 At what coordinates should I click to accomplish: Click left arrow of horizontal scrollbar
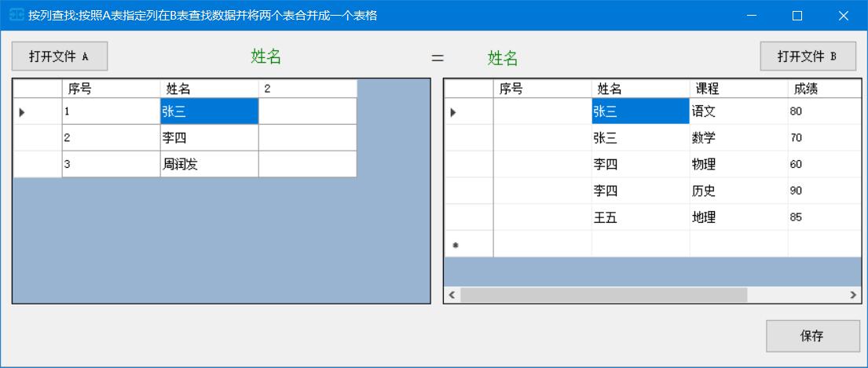pyautogui.click(x=452, y=295)
